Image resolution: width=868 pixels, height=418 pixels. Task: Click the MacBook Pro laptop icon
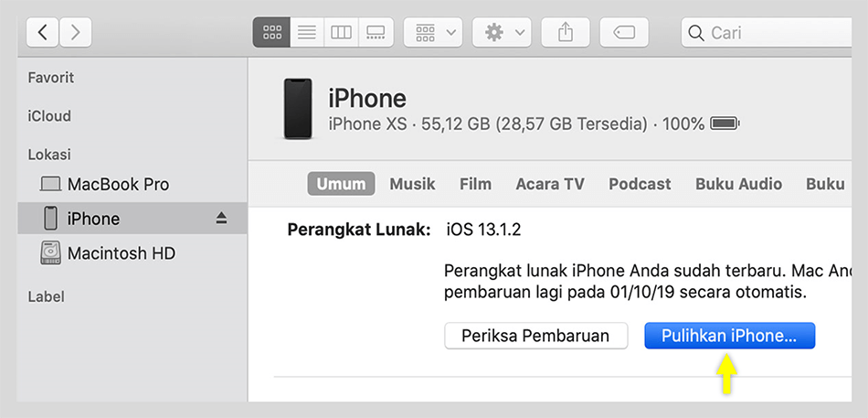click(50, 184)
